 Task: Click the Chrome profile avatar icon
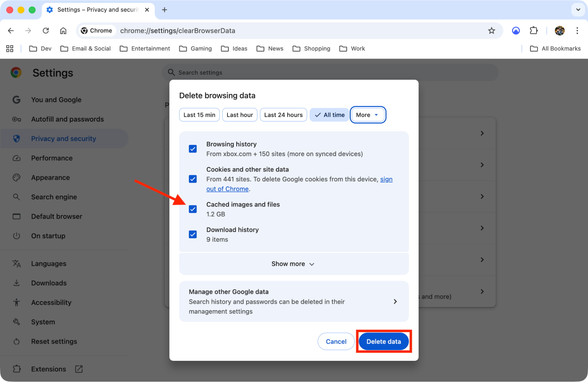pyautogui.click(x=559, y=31)
